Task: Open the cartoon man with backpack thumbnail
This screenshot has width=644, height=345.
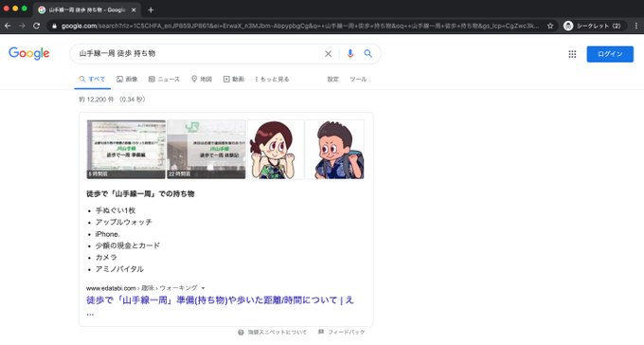Action: (x=334, y=149)
